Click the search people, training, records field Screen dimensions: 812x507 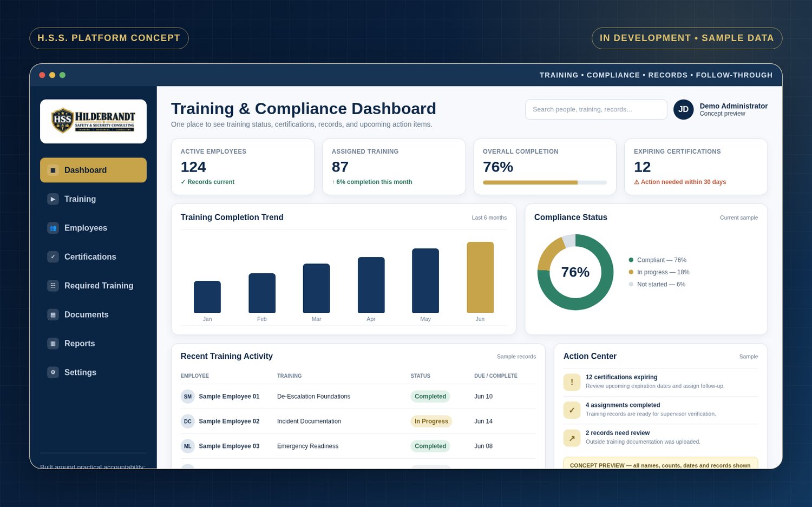point(596,109)
